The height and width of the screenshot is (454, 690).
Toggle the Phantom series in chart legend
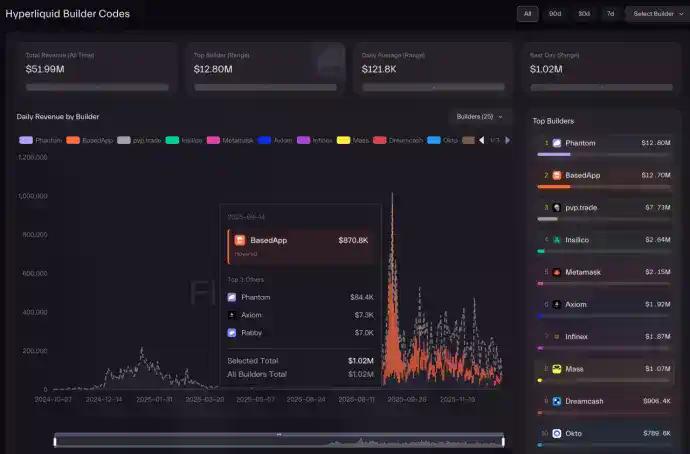(x=41, y=140)
